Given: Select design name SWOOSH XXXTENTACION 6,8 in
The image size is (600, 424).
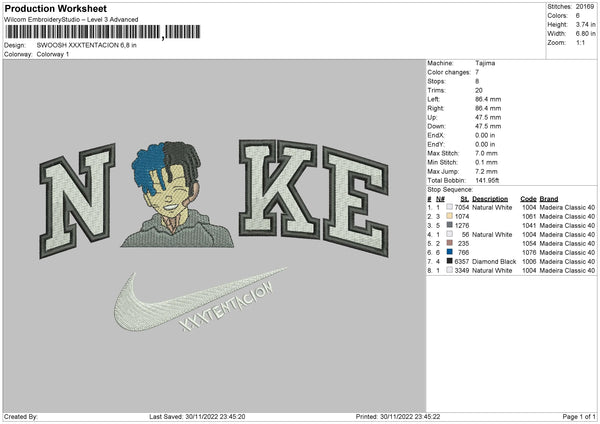Looking at the screenshot, I should coord(86,45).
